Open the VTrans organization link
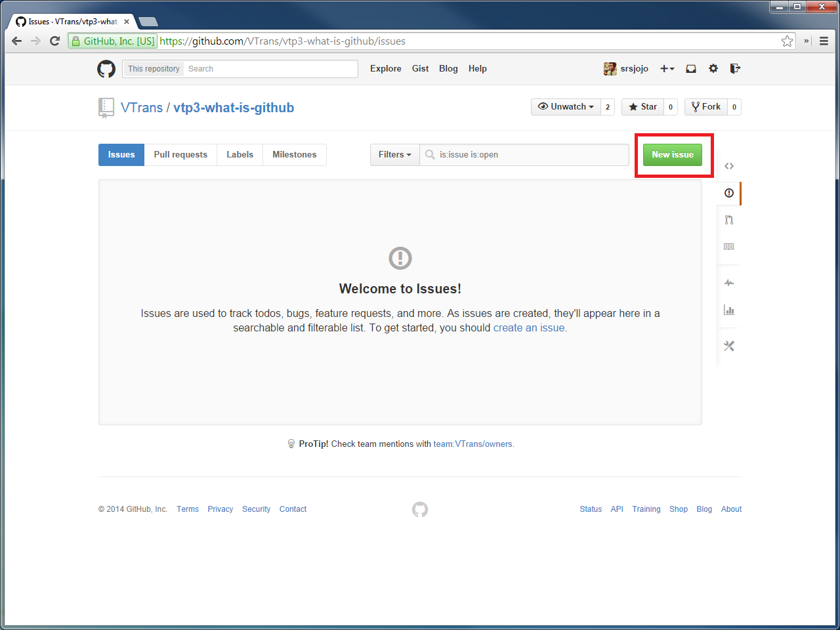This screenshot has width=840, height=630. pos(142,108)
